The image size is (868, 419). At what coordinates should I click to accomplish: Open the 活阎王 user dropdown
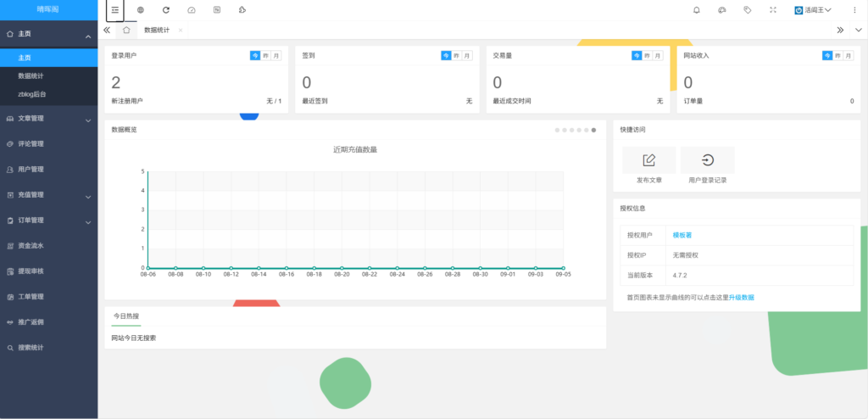[813, 10]
